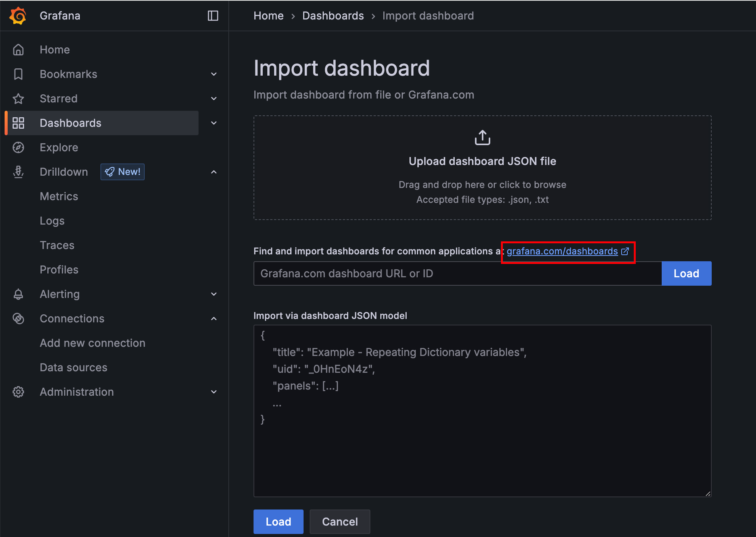Expand the Administration section chevron
This screenshot has height=537, width=756.
[214, 392]
